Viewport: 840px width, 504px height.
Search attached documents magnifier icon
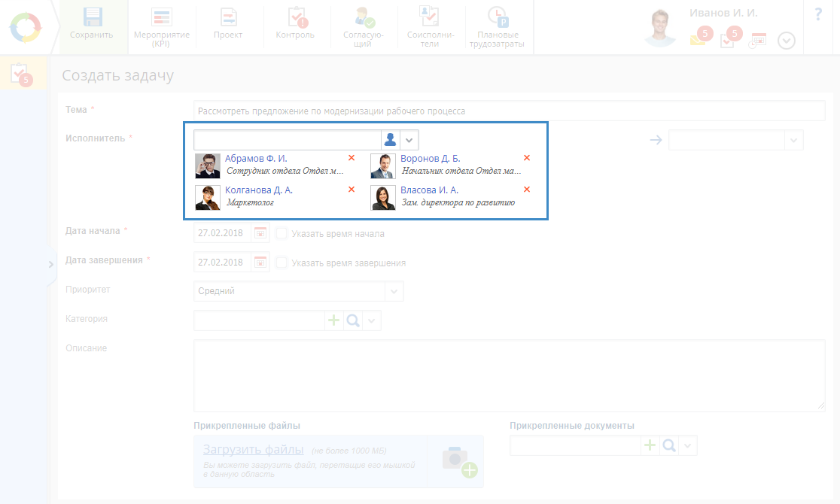[669, 445]
